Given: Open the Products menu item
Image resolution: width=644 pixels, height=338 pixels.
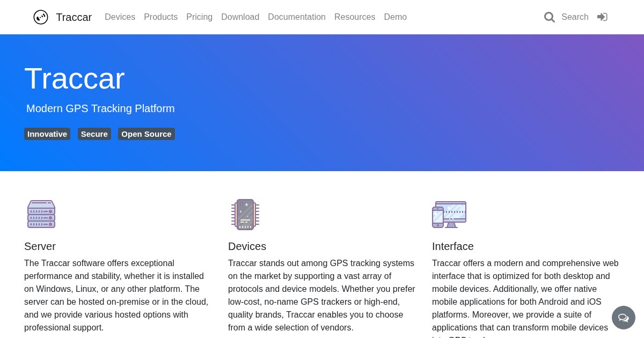Looking at the screenshot, I should [x=160, y=17].
